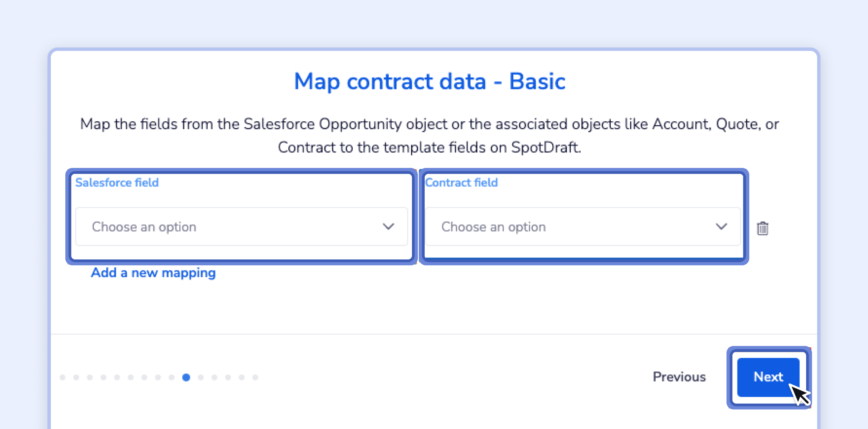Image resolution: width=868 pixels, height=429 pixels.
Task: Go back with the Previous button
Action: 679,377
